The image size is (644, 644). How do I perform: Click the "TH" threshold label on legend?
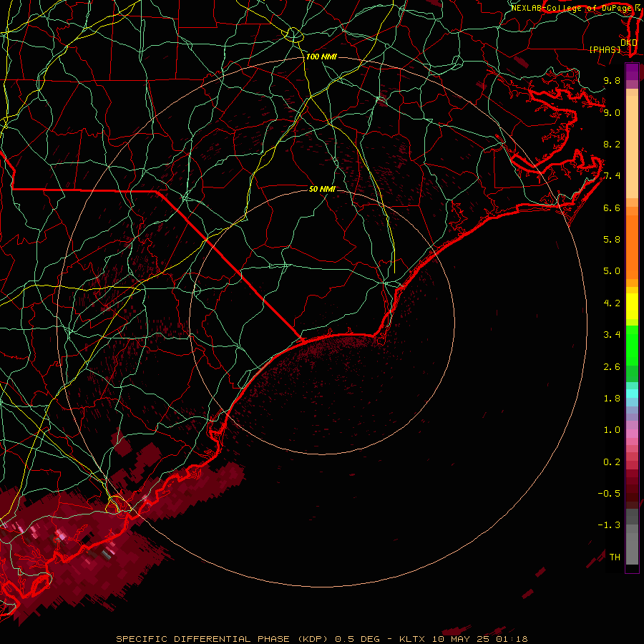(x=615, y=557)
